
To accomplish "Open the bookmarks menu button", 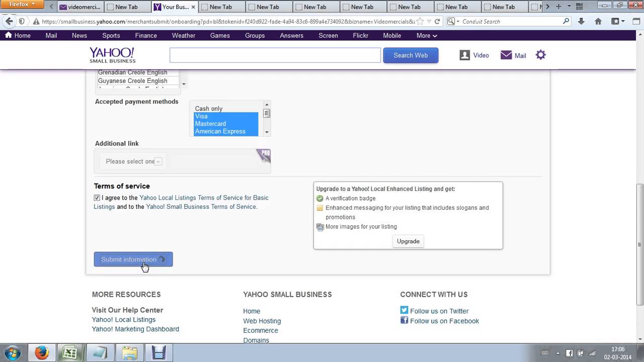I will click(x=617, y=21).
